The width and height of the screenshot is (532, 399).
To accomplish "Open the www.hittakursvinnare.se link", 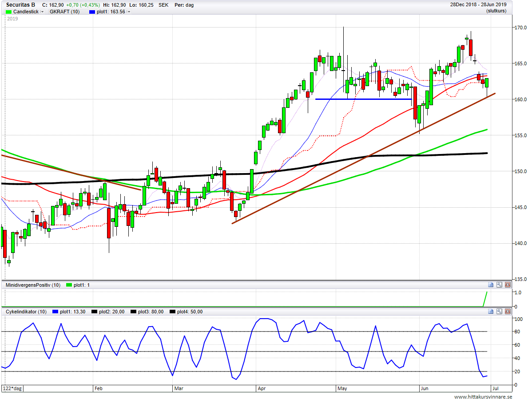I will pyautogui.click(x=483, y=396).
